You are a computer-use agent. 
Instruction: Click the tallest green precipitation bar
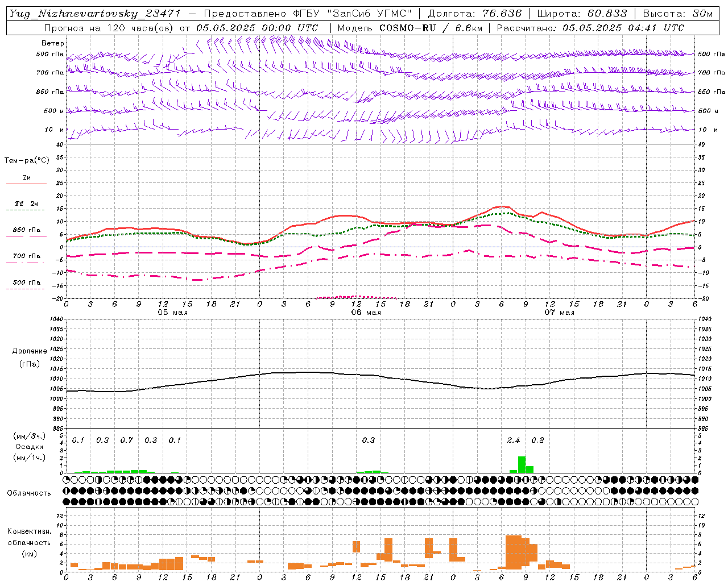click(x=522, y=464)
